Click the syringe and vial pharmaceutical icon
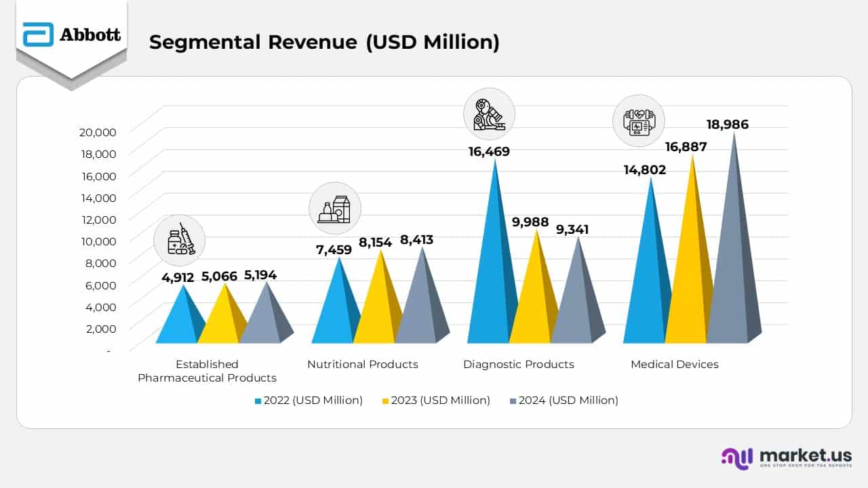This screenshot has width=868, height=488. 180,241
